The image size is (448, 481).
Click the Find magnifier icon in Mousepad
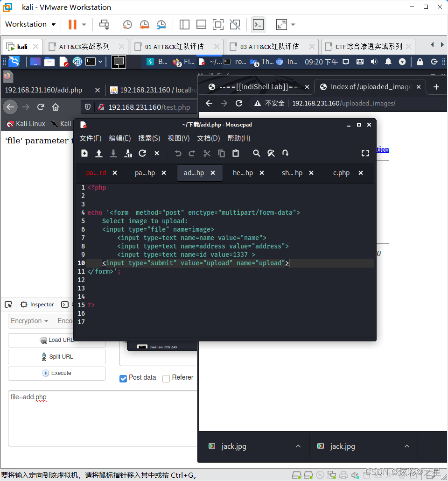click(256, 153)
